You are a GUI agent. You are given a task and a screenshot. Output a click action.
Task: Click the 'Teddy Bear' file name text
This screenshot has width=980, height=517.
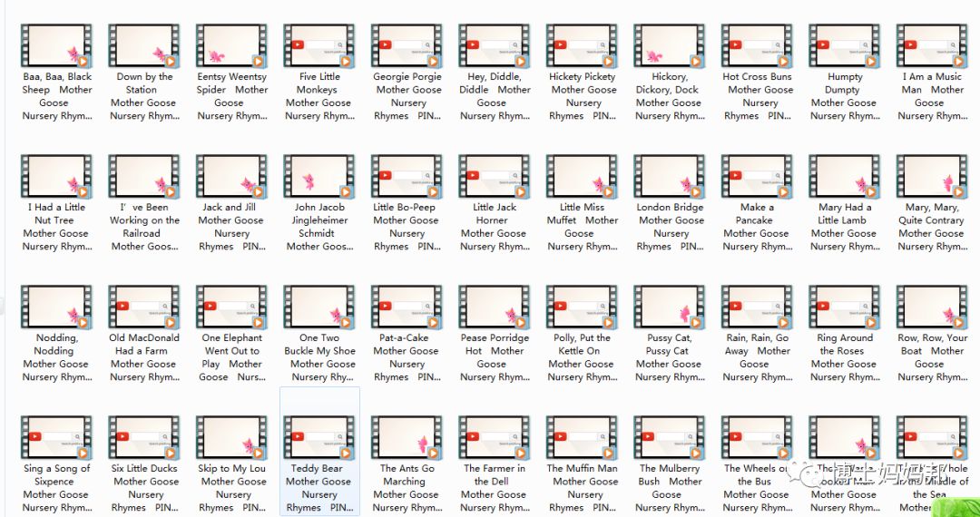(x=317, y=468)
